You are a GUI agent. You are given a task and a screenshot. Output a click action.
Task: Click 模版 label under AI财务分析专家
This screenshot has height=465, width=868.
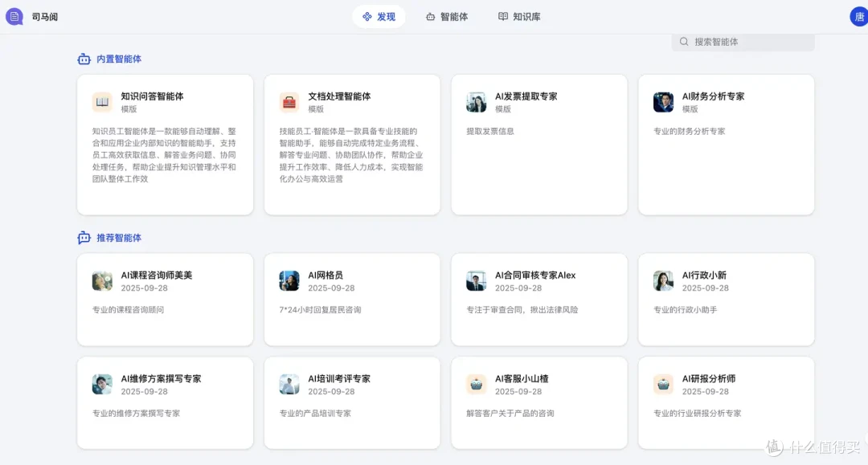(690, 109)
